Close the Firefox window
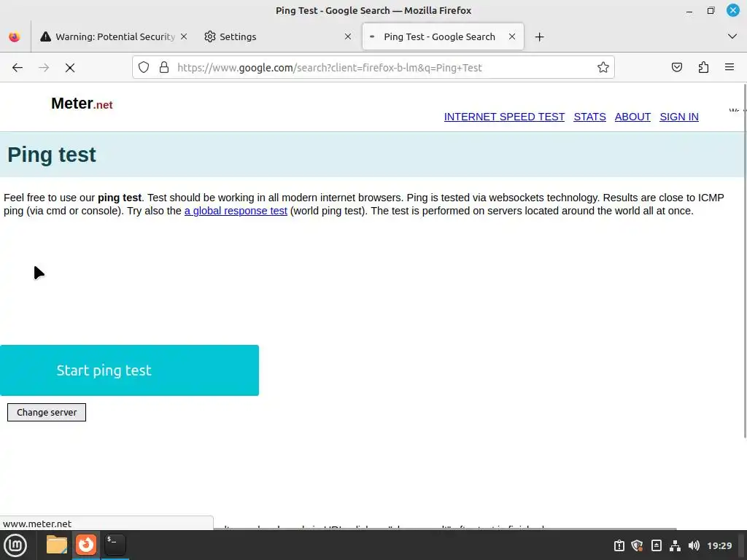The image size is (747, 560). (732, 10)
